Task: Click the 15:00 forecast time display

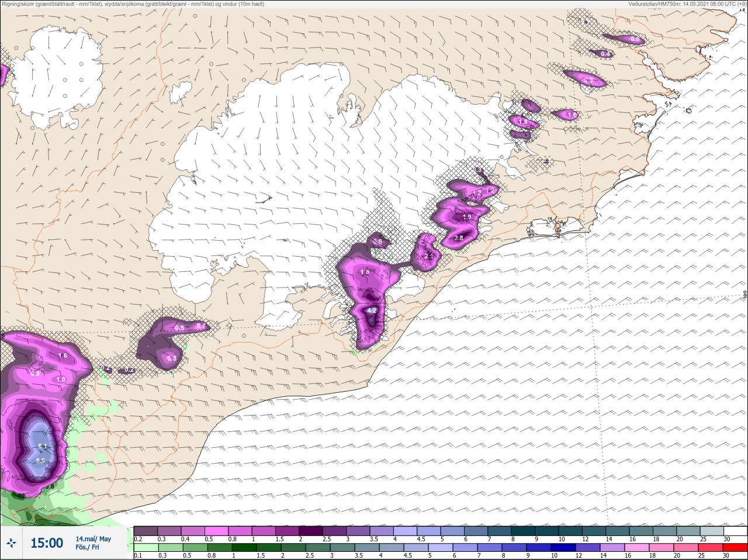Action: tap(47, 543)
